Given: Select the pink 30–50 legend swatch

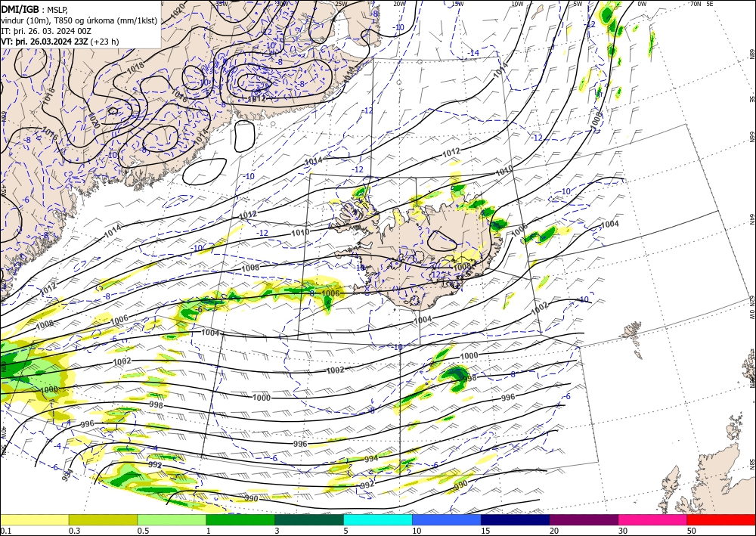Looking at the screenshot, I should 653,519.
